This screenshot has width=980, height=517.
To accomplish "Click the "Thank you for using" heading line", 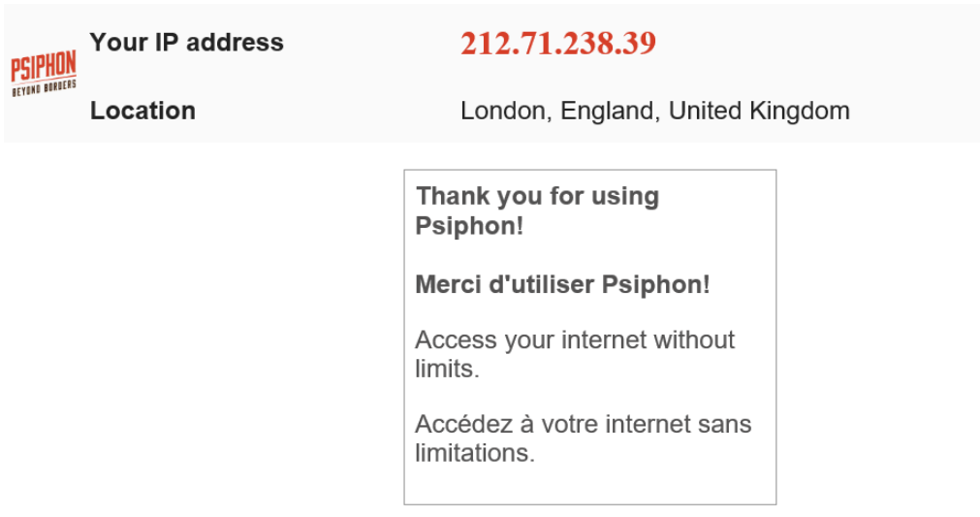I will pos(537,196).
